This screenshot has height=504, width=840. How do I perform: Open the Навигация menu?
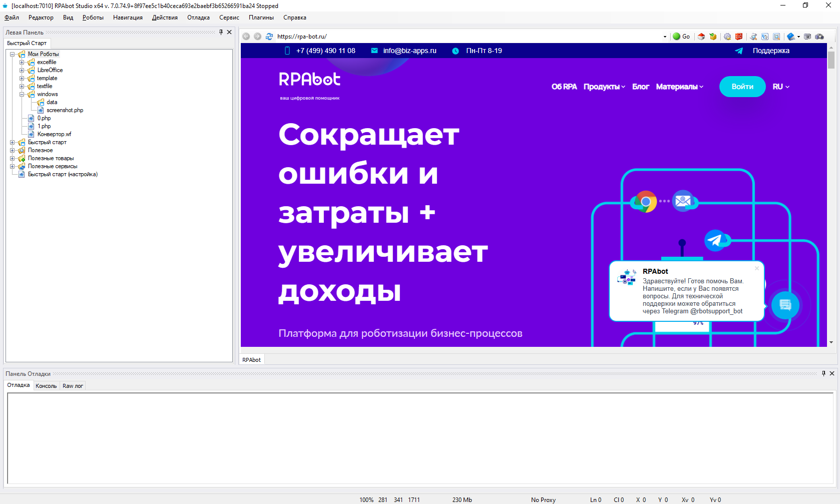pos(128,18)
